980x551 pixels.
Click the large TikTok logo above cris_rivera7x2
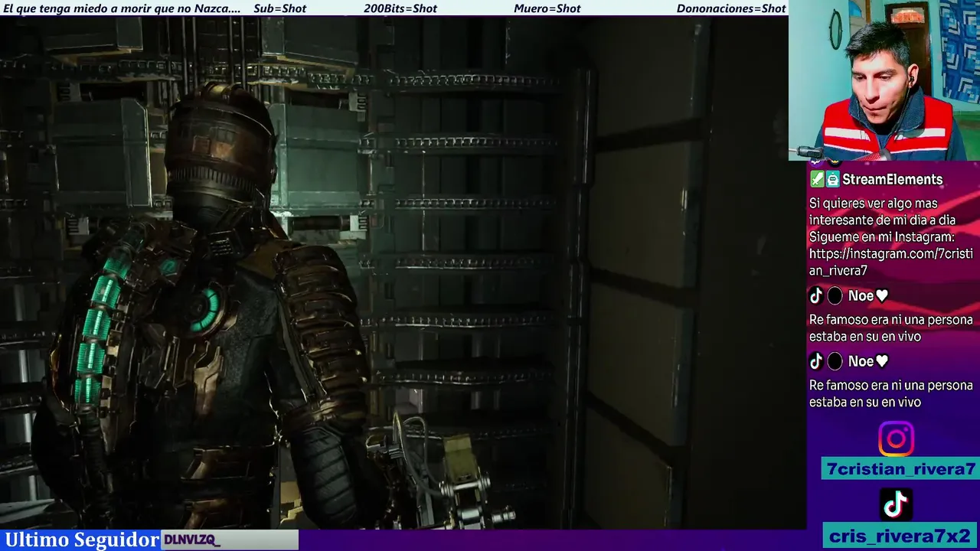click(x=896, y=504)
